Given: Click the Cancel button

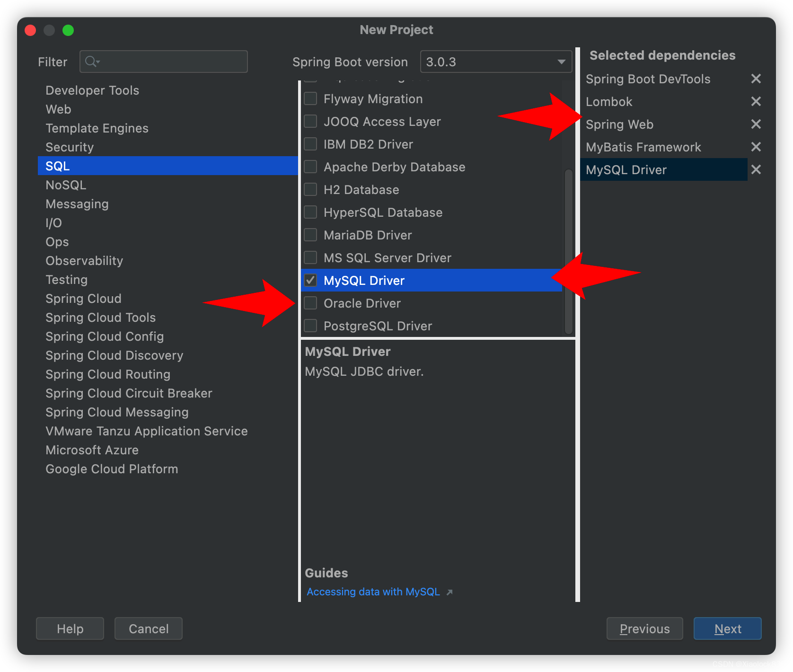Looking at the screenshot, I should click(149, 628).
